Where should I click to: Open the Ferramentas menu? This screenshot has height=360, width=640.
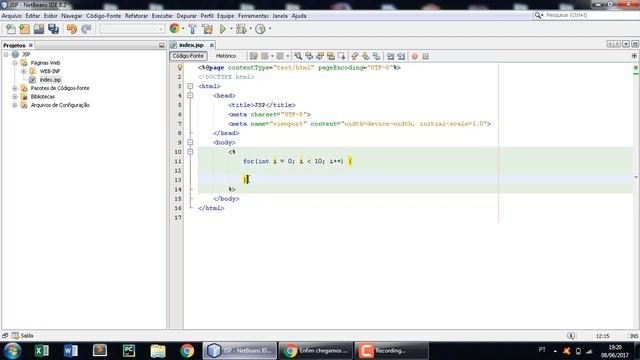point(253,16)
